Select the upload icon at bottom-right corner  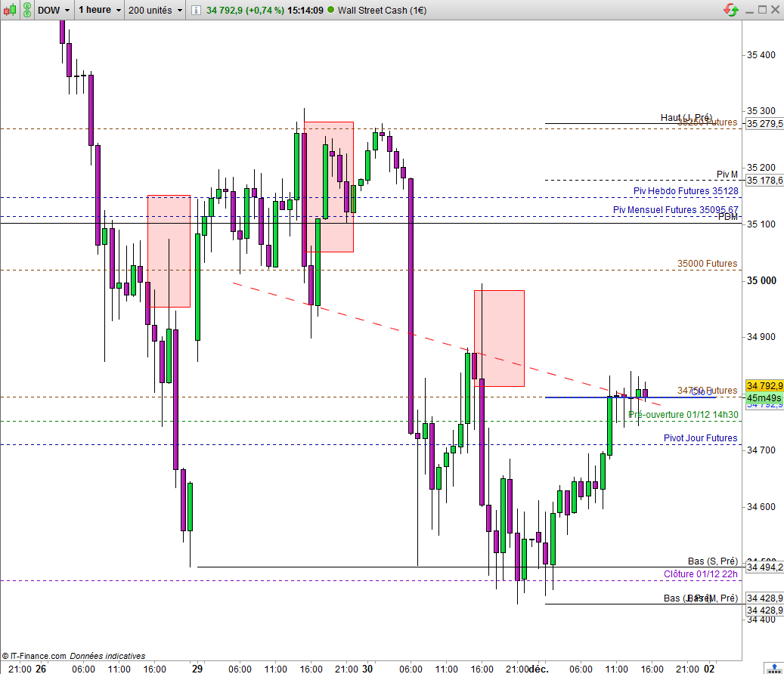pos(774,669)
